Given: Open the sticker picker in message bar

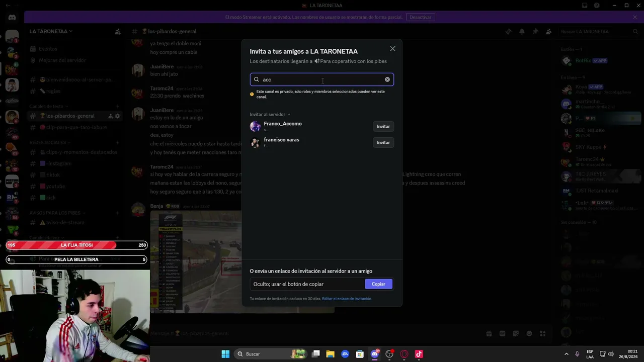Looking at the screenshot, I should tap(516, 333).
